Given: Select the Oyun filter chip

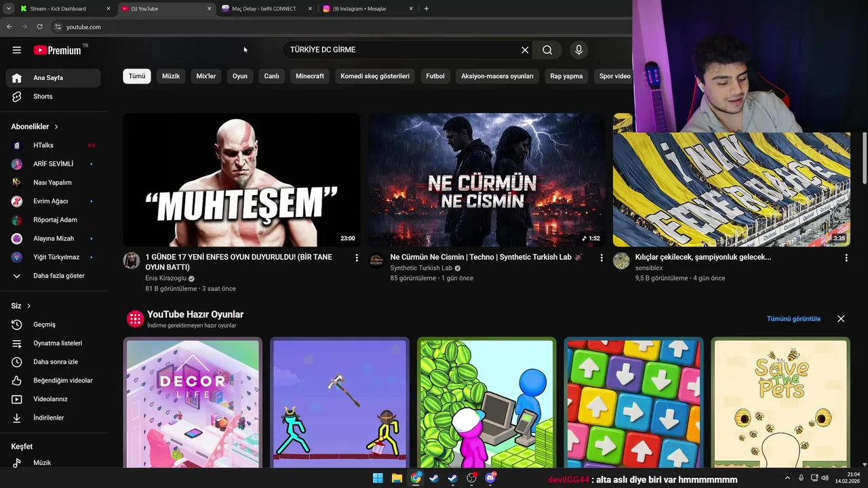Looking at the screenshot, I should (240, 76).
